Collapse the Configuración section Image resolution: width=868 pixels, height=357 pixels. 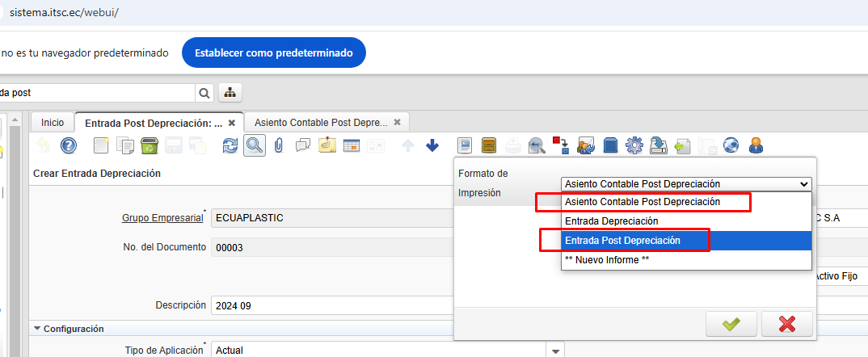[37, 329]
